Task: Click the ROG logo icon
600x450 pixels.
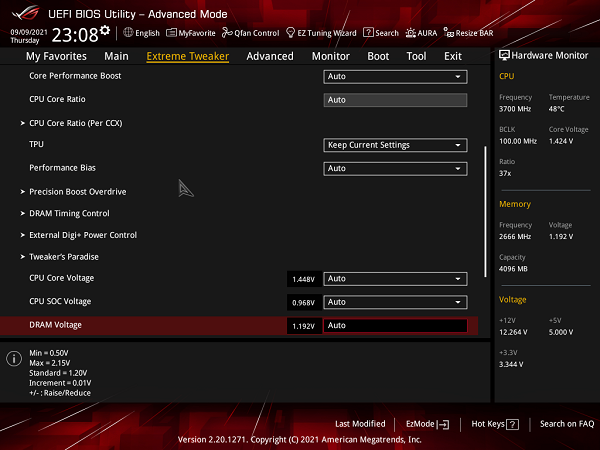Action: (x=25, y=13)
